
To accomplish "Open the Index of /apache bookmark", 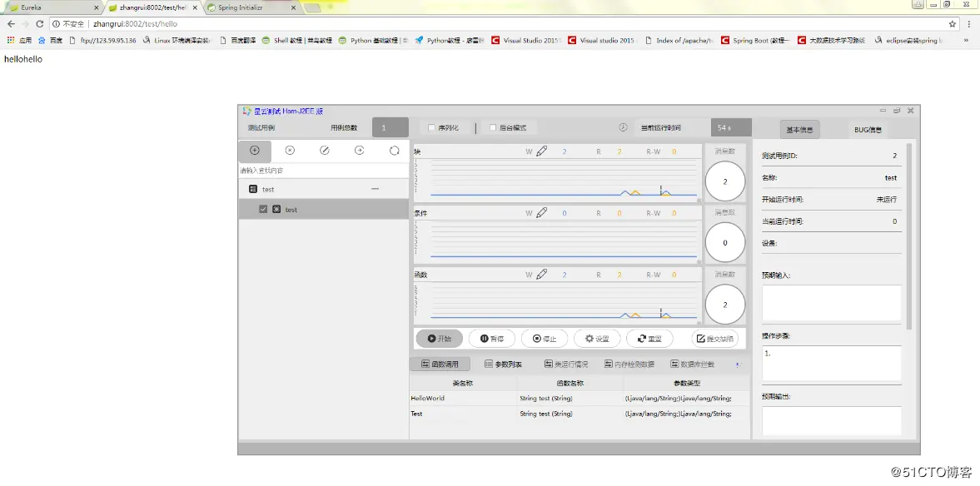I will (679, 40).
